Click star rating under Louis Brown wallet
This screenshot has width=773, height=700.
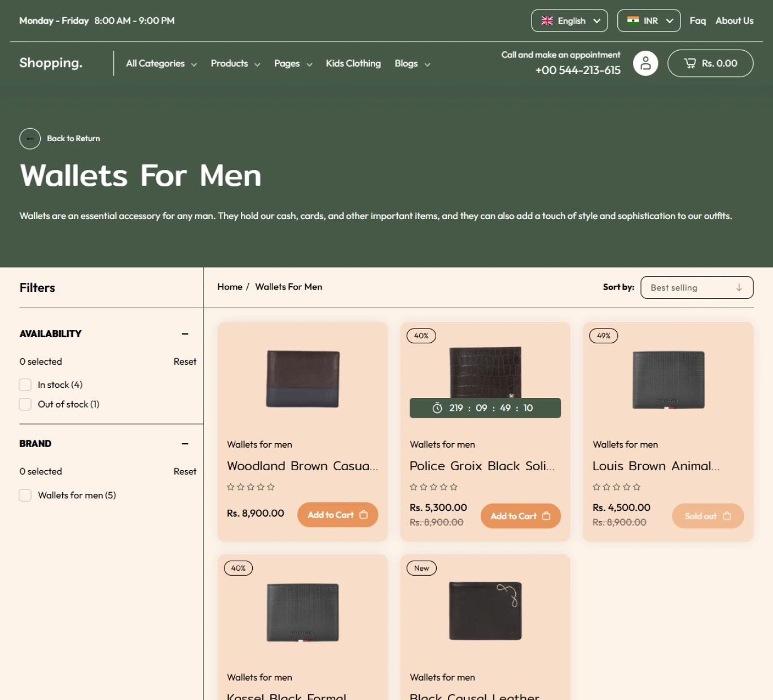tap(616, 487)
